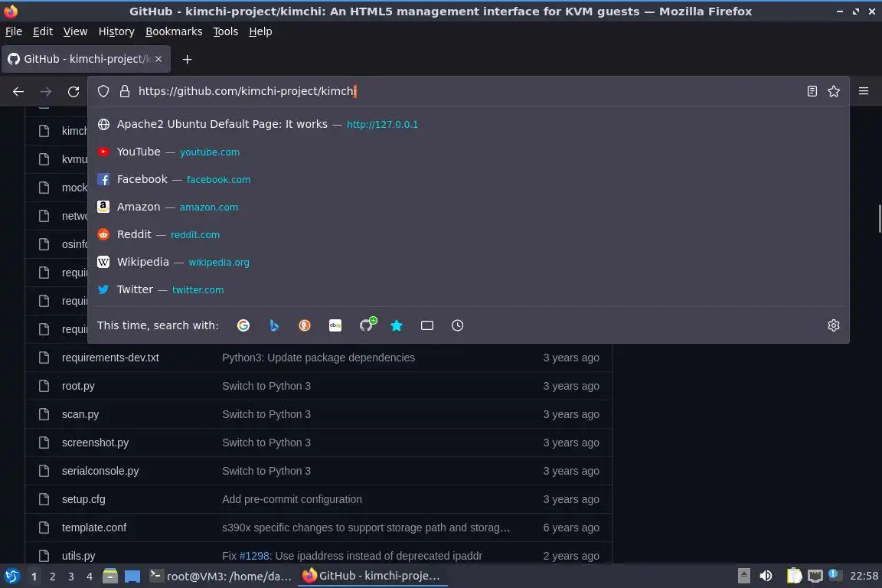Switch to root@VM3 terminal window
Viewport: 882px width, 588px height.
220,577
